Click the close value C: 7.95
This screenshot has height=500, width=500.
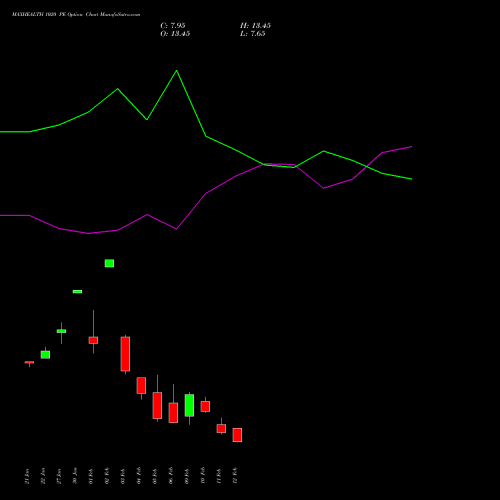click(x=173, y=26)
